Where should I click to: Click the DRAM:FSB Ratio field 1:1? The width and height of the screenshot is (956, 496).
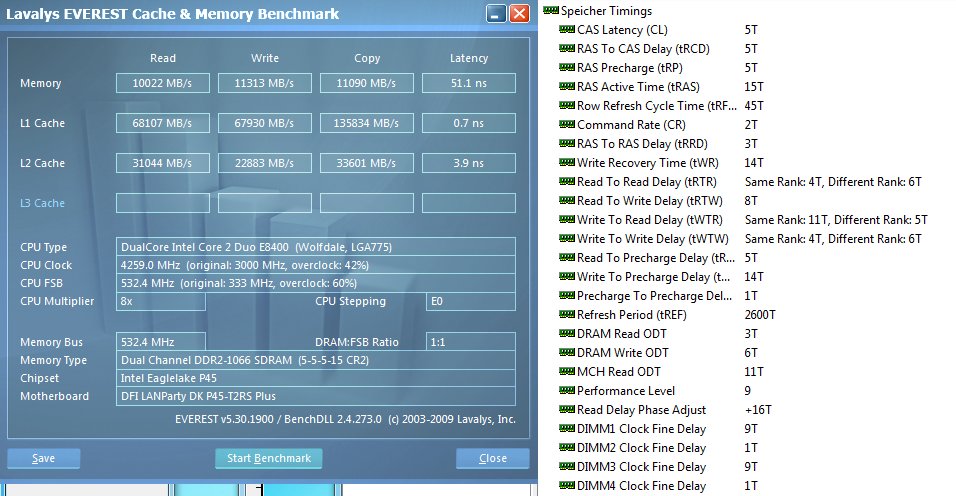pyautogui.click(x=471, y=342)
